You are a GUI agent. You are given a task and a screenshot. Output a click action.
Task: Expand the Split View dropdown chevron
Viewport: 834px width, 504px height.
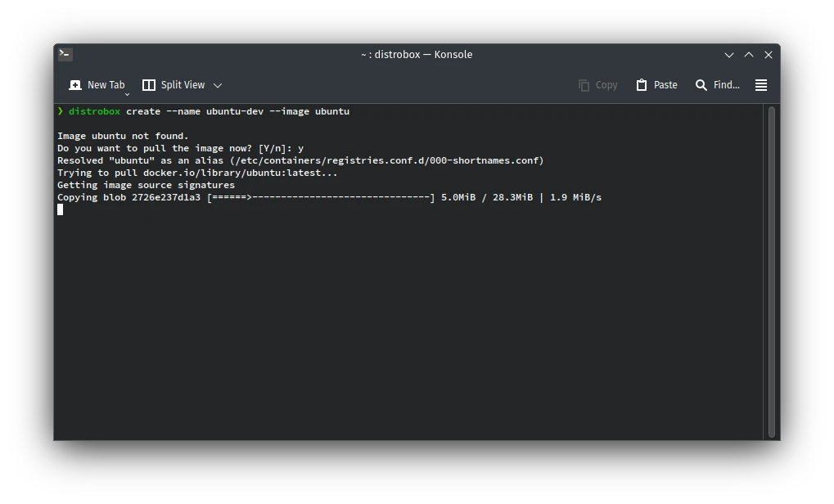[218, 85]
